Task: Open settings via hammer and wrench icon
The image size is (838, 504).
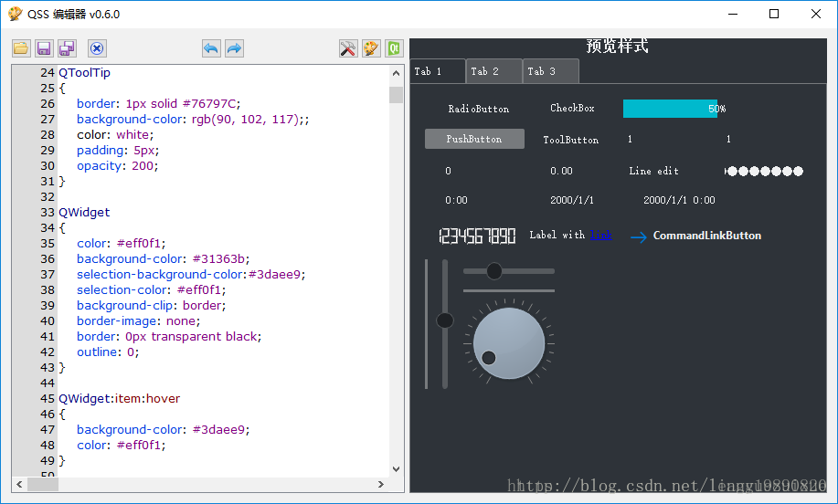Action: [x=348, y=48]
